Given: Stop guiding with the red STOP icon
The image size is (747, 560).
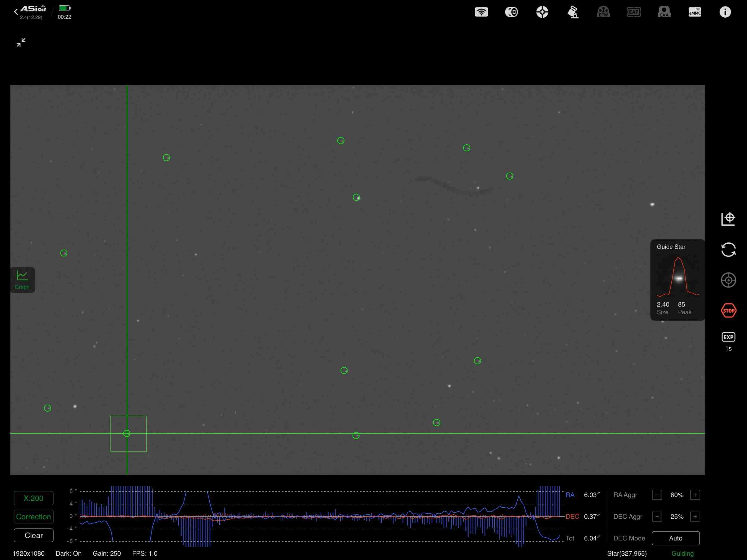Looking at the screenshot, I should pyautogui.click(x=729, y=311).
